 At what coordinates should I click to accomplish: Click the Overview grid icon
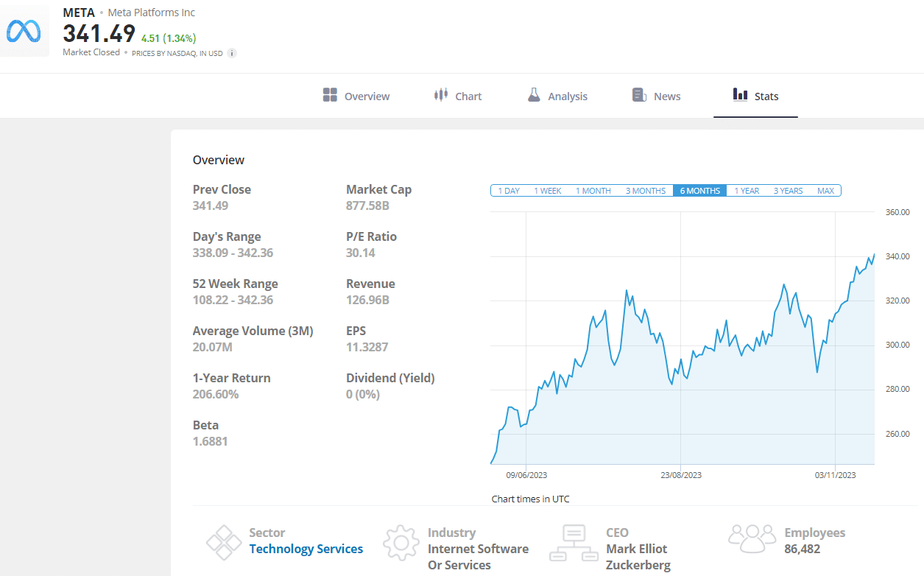330,95
